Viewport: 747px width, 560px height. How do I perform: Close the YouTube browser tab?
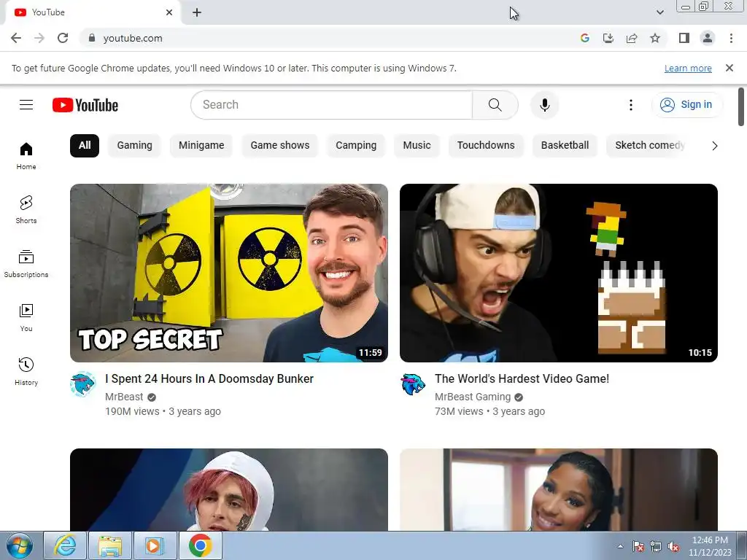(x=169, y=12)
